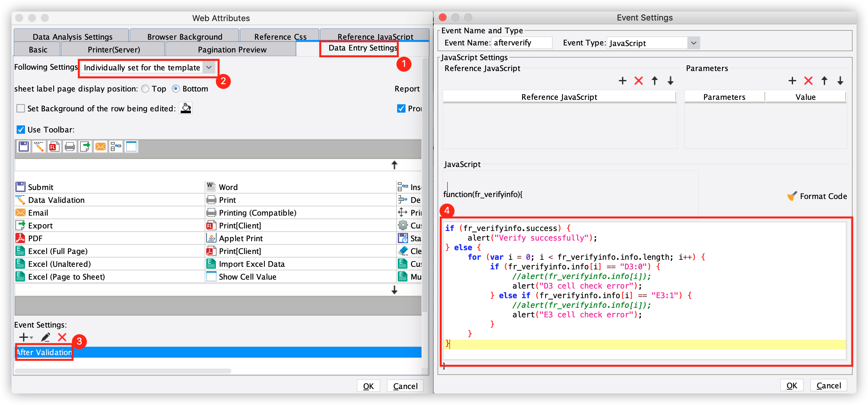Expand the Event Type JavaScript dropdown

[x=693, y=43]
